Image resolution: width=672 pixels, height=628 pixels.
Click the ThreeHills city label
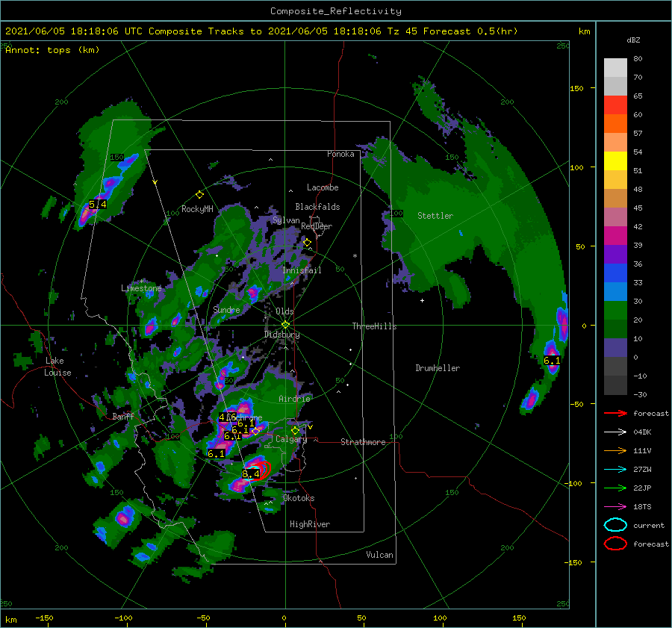click(374, 326)
